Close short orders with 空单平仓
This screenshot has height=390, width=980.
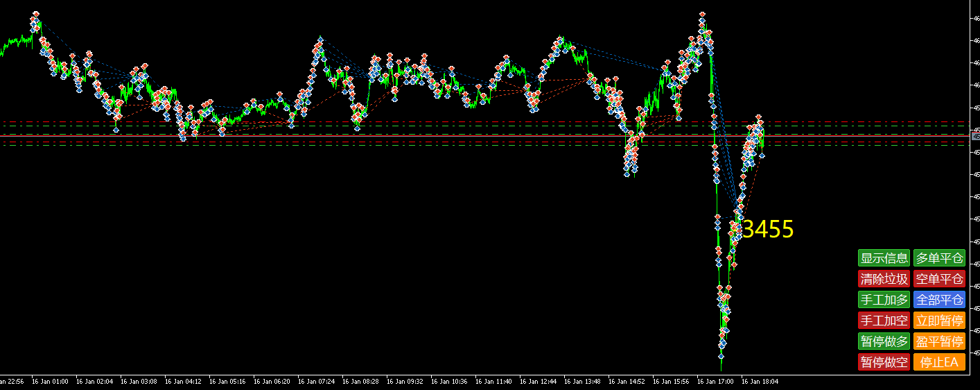coord(939,279)
